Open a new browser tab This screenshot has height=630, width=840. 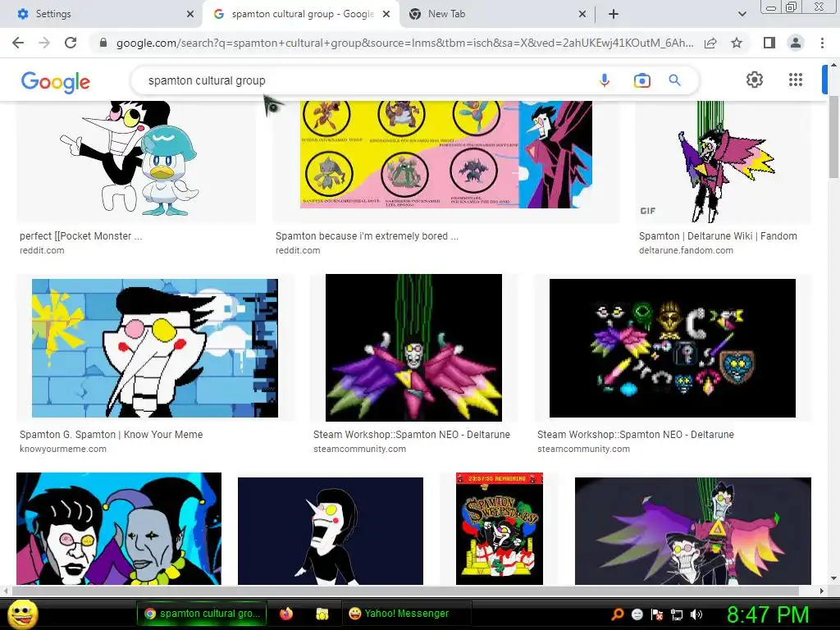click(x=614, y=14)
